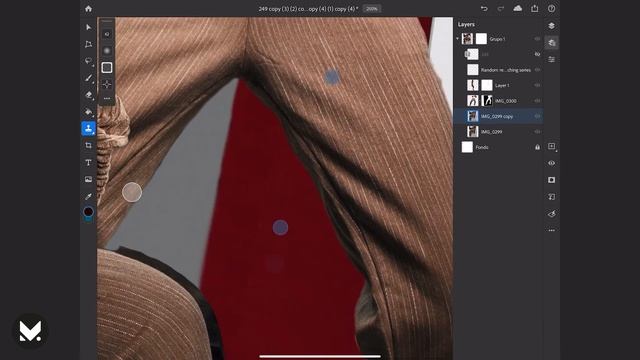This screenshot has height=360, width=640.
Task: Hide the IMG_0300 layer
Action: click(537, 101)
